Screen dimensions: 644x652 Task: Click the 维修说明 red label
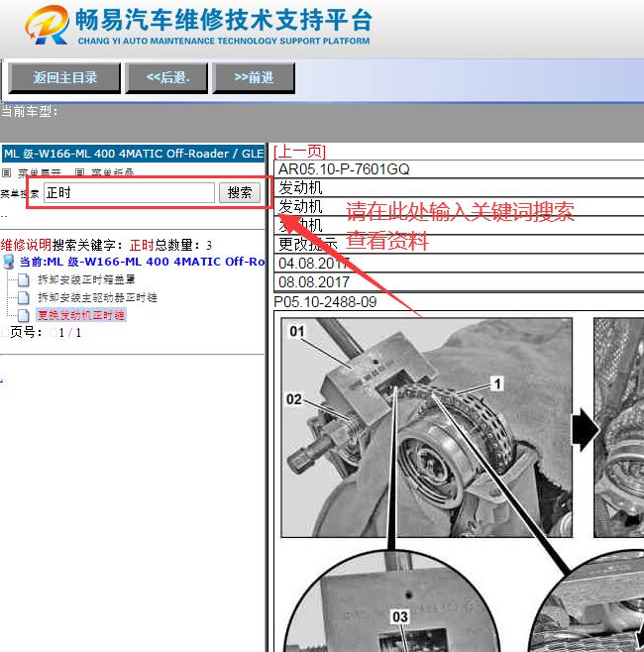(26, 245)
